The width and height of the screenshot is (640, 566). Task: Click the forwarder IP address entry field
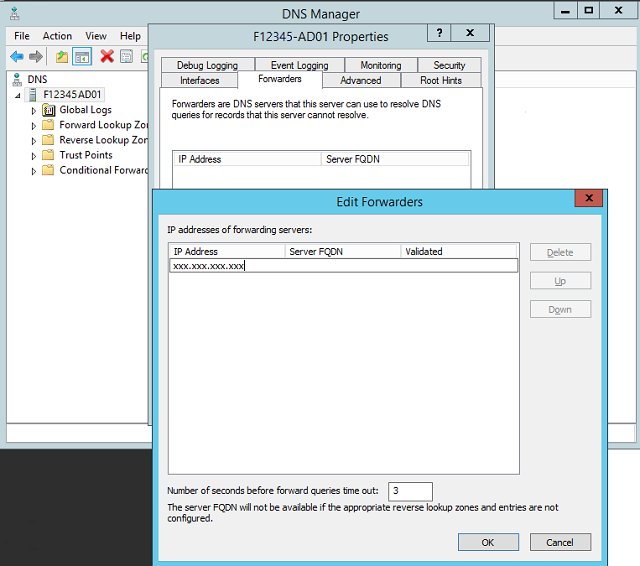(344, 266)
